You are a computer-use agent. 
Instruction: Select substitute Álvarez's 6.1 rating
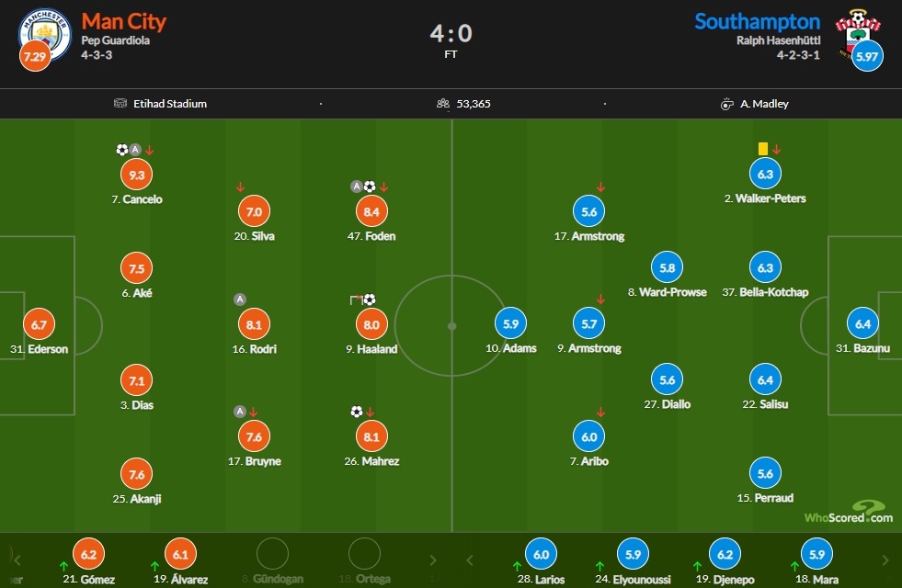pos(180,554)
